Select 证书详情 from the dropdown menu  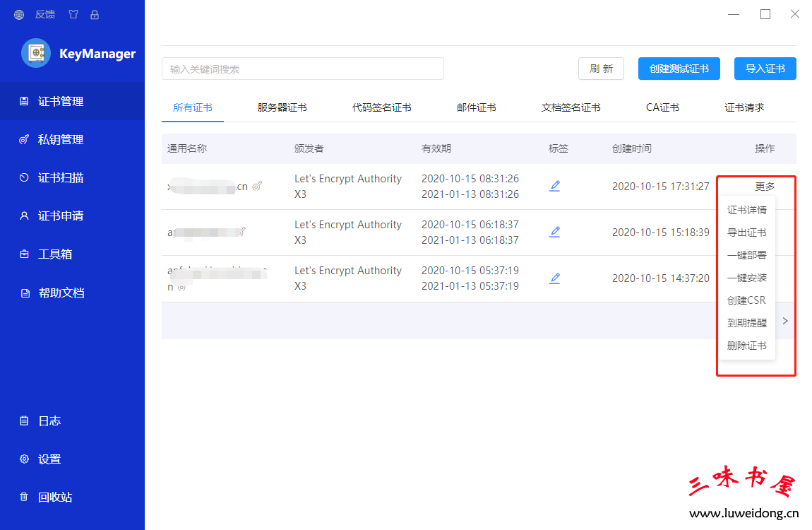tap(746, 210)
